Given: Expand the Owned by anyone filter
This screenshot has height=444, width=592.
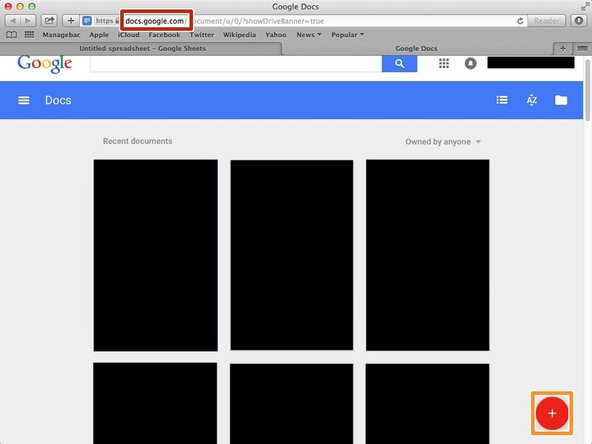Looking at the screenshot, I should tap(443, 142).
